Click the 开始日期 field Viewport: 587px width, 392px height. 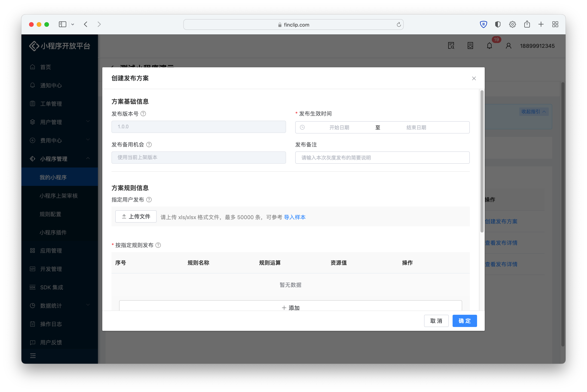pos(339,127)
